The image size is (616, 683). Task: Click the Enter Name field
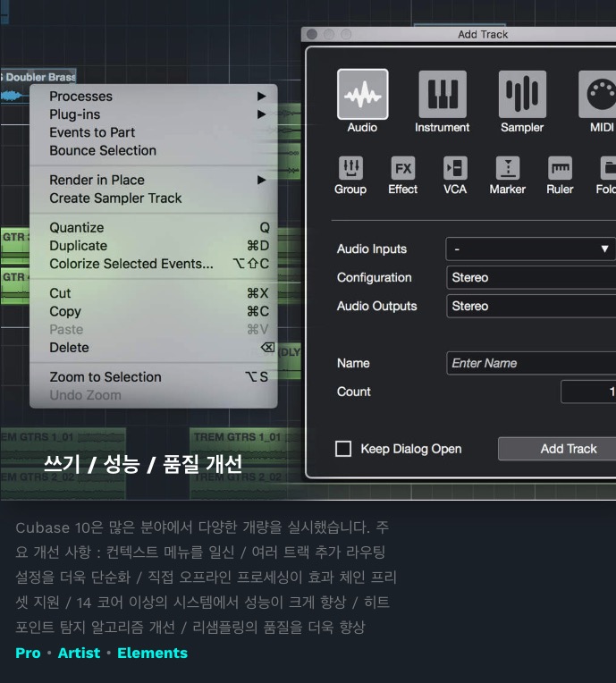tap(531, 363)
